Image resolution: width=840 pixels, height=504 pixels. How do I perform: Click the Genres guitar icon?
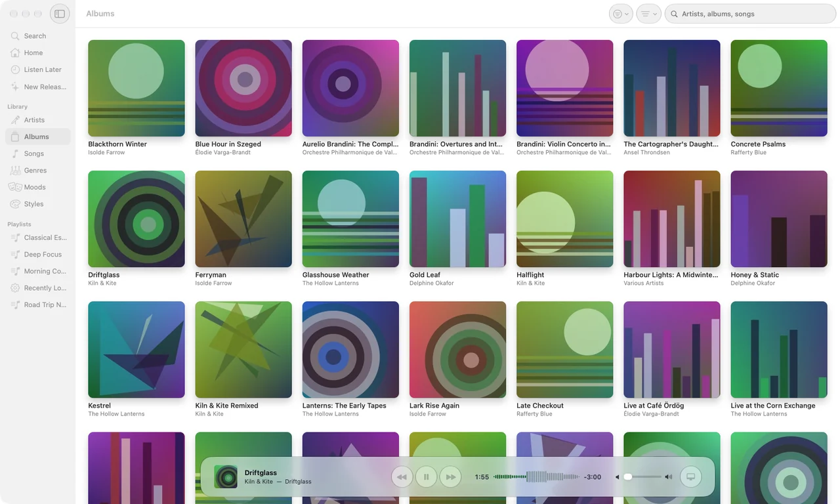point(15,170)
